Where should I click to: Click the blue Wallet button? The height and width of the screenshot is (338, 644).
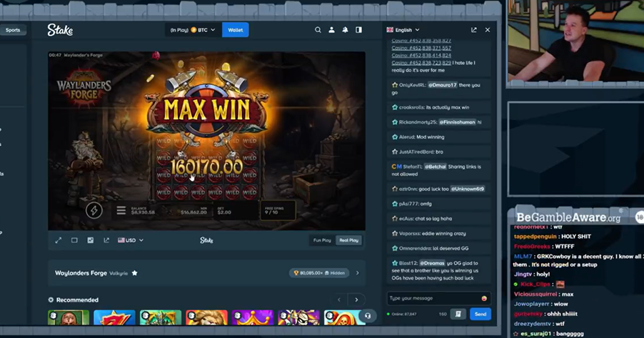pyautogui.click(x=235, y=30)
